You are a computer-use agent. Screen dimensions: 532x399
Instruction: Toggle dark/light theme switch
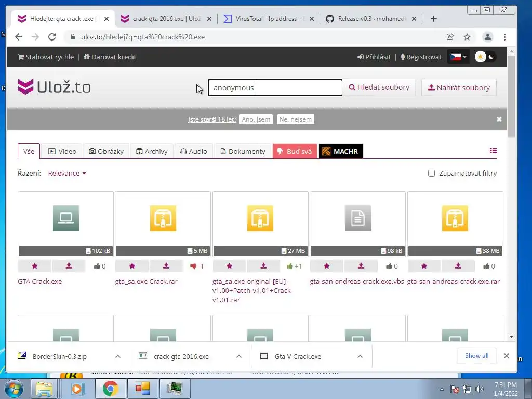point(485,57)
